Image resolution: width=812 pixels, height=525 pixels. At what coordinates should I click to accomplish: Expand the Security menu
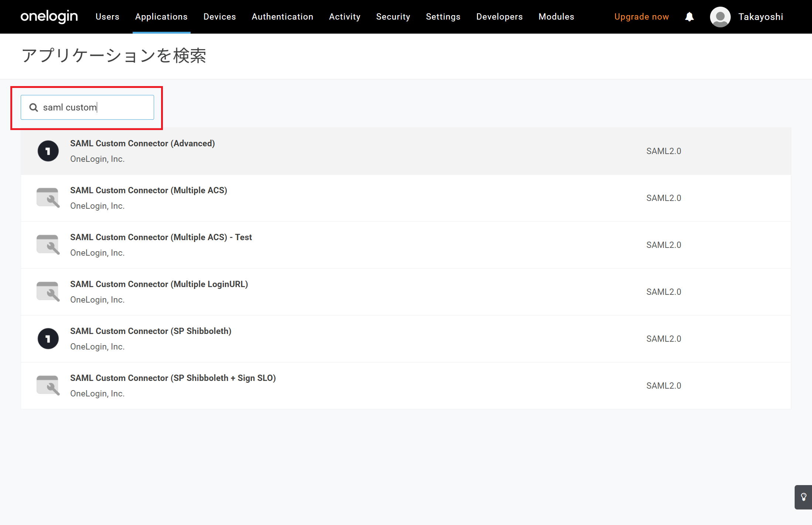393,17
